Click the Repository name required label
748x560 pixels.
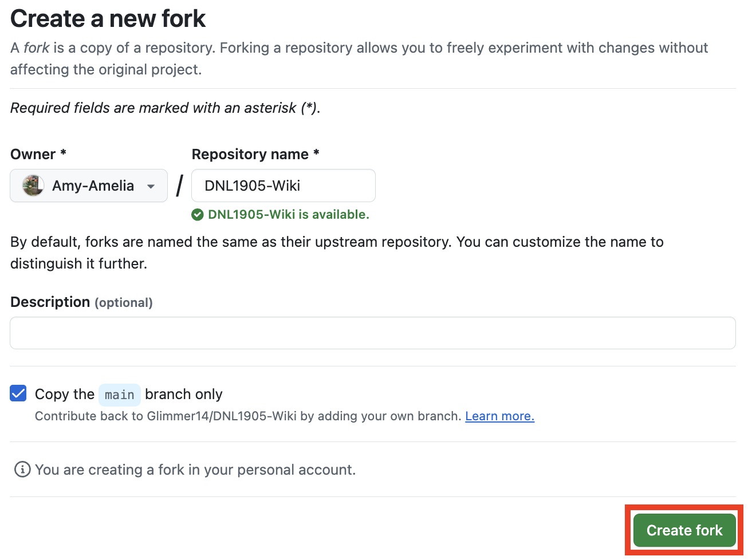tap(256, 153)
